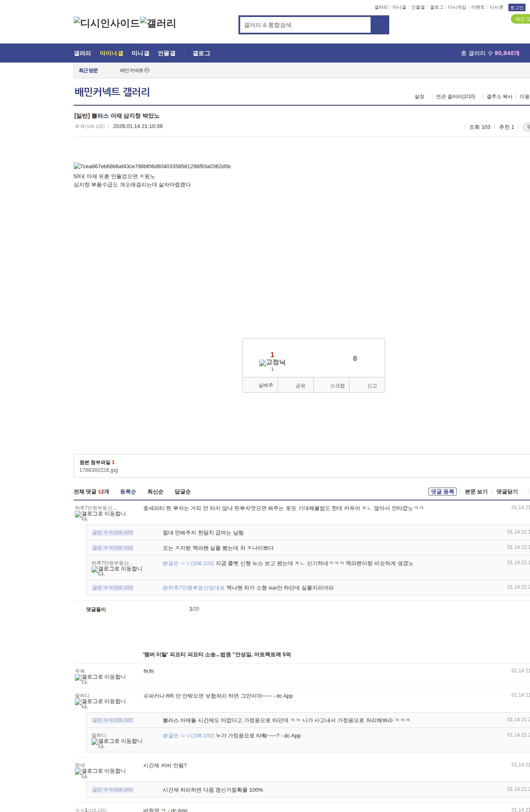Open gallery 설정
530x812 pixels.
pos(419,97)
